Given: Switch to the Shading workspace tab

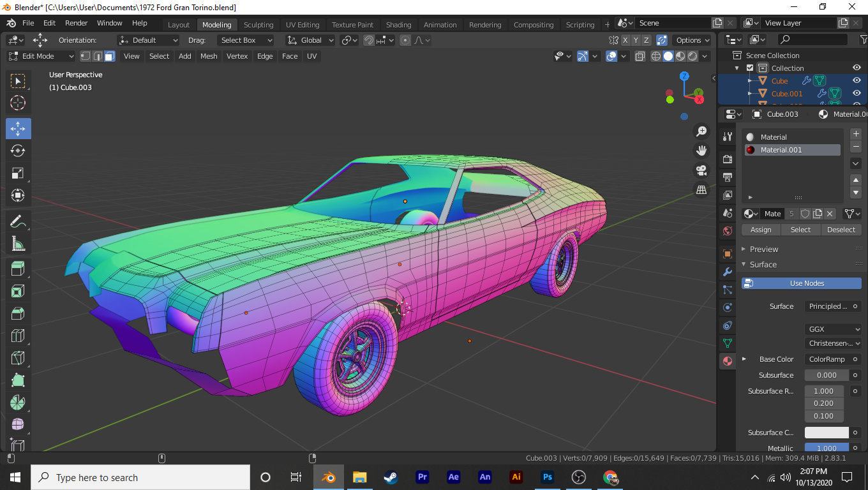Looking at the screenshot, I should pyautogui.click(x=398, y=25).
